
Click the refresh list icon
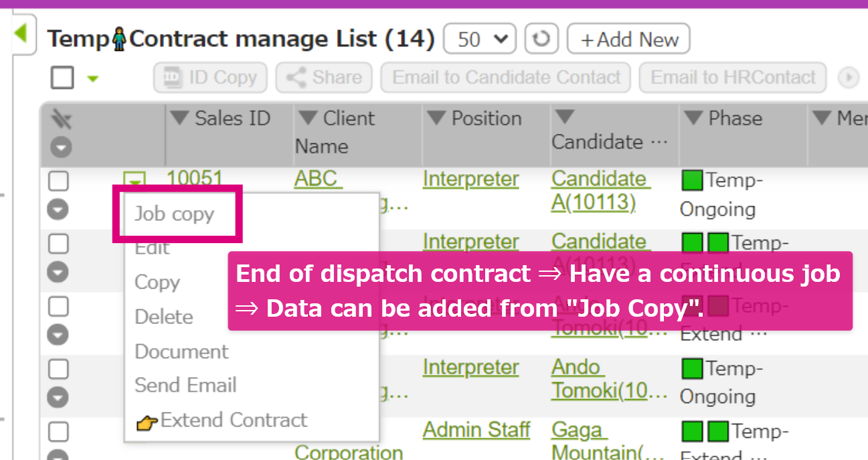pyautogui.click(x=541, y=40)
